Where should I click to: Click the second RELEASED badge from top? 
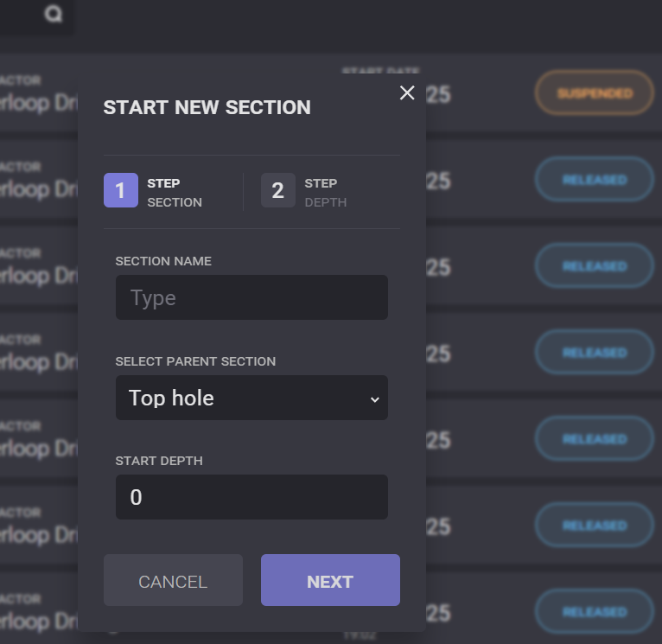click(x=595, y=266)
